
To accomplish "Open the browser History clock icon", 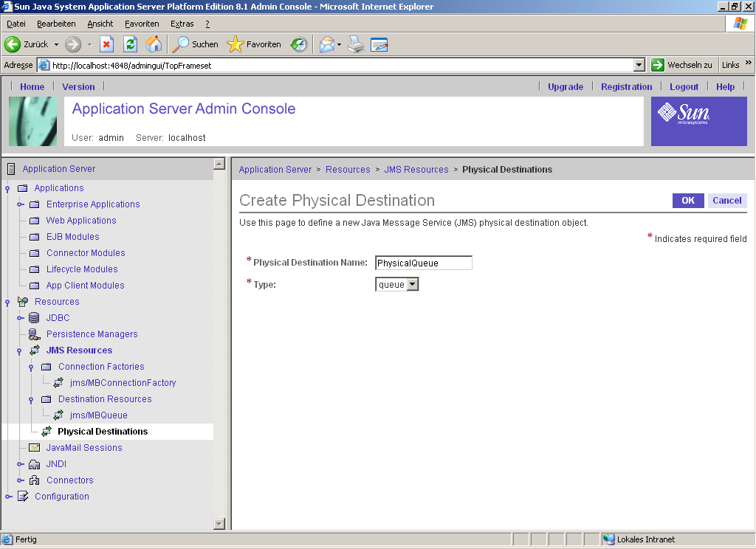I will (x=299, y=44).
